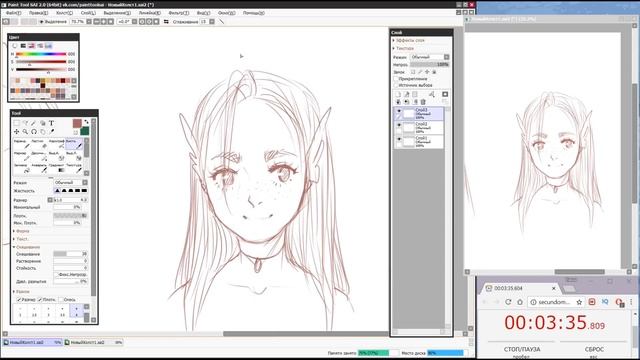Open the Помощь menu

(x=253, y=13)
